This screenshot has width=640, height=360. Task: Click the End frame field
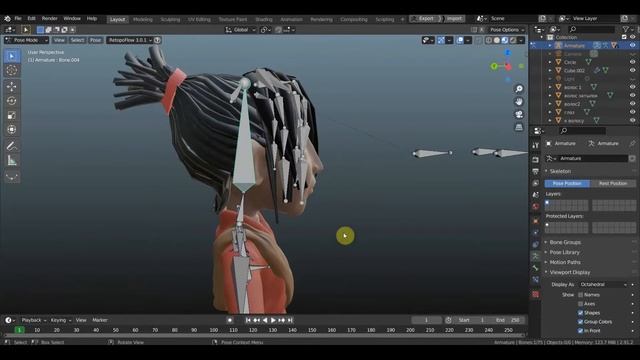(508, 320)
